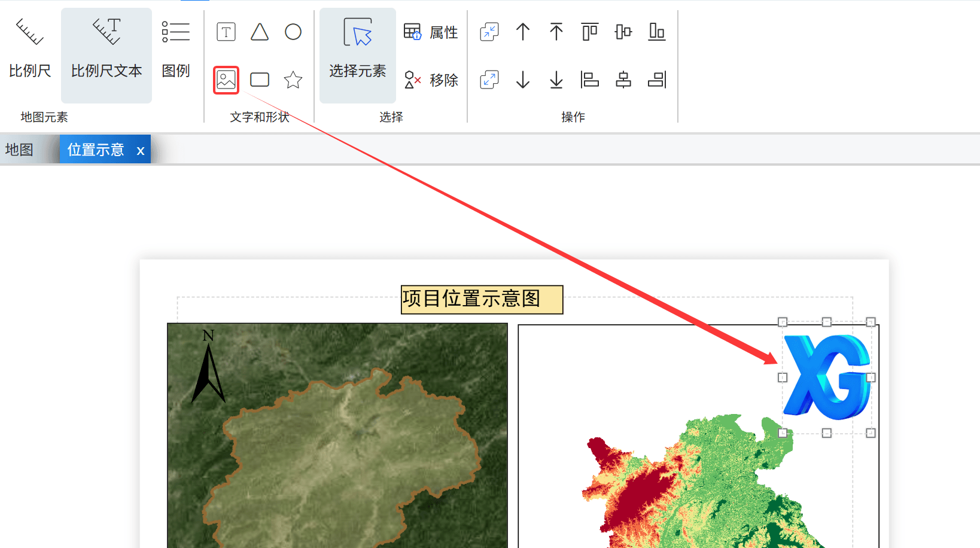Choose the star shape tool
The height and width of the screenshot is (548, 980).
[293, 80]
